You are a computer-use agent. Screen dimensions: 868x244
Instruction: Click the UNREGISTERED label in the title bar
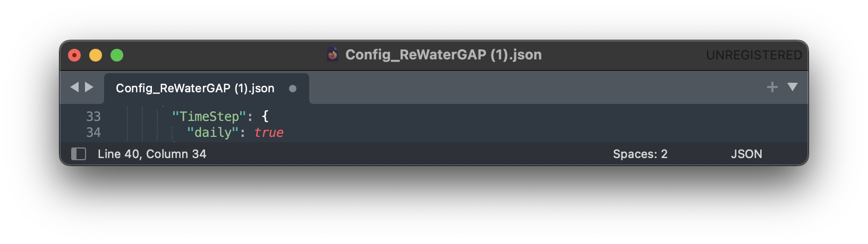click(754, 55)
